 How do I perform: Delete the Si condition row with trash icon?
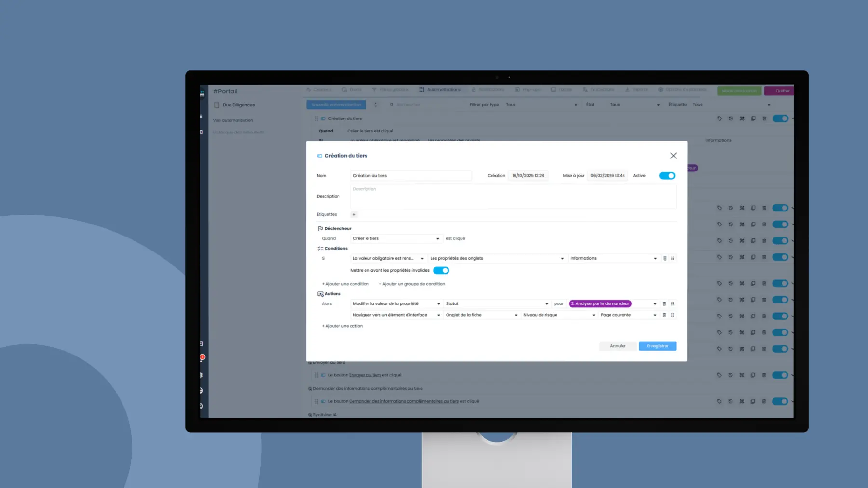pos(665,259)
